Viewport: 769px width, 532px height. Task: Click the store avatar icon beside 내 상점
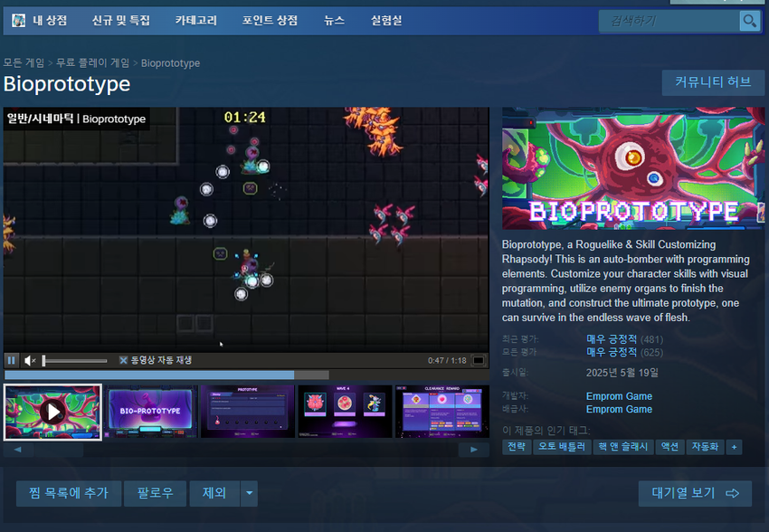[x=19, y=21]
